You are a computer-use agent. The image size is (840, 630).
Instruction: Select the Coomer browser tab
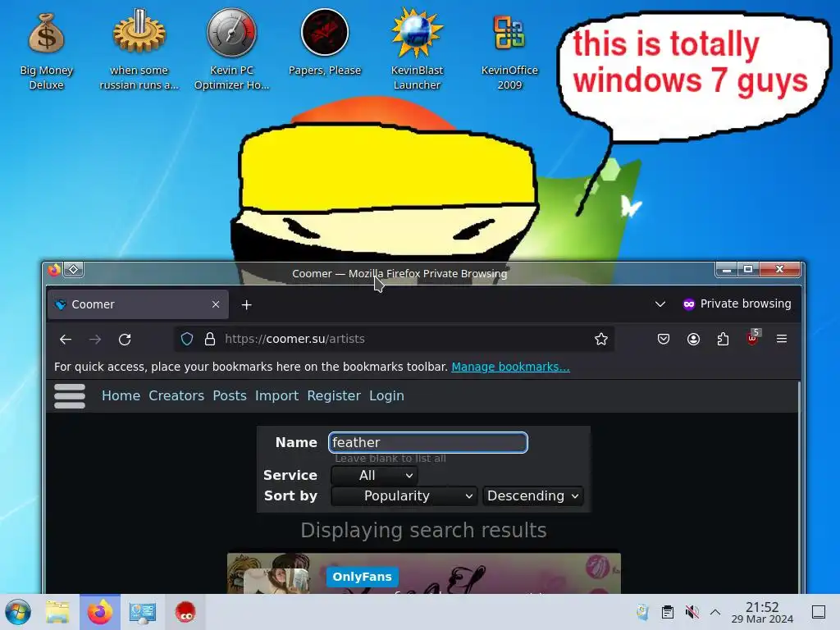point(138,304)
